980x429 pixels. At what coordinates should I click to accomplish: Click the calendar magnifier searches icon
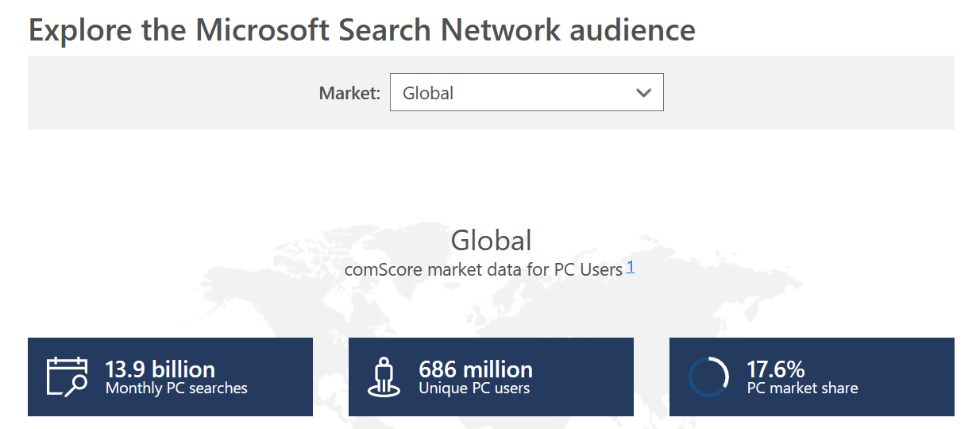coord(67,377)
